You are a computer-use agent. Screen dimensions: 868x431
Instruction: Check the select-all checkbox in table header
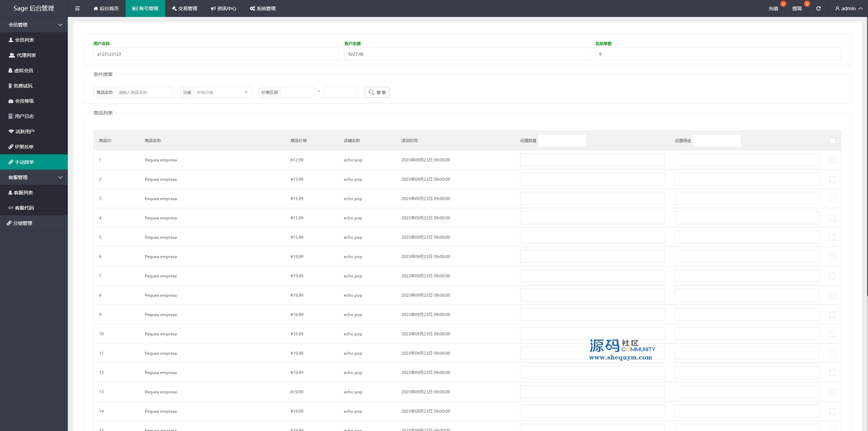point(832,141)
